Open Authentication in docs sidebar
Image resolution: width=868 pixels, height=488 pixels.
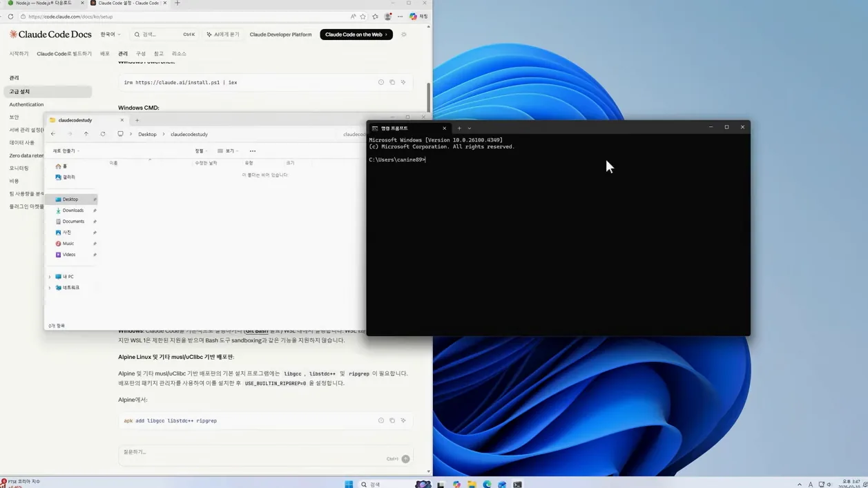click(26, 105)
